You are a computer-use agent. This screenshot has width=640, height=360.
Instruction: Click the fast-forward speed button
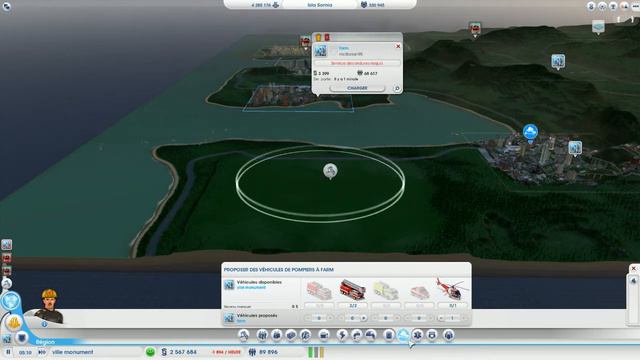[x=42, y=352]
